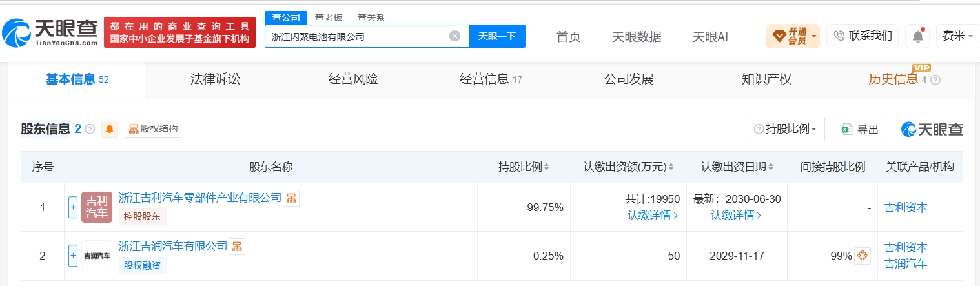The height and width of the screenshot is (286, 980).
Task: Click the 天眼一下 search button
Action: [497, 36]
